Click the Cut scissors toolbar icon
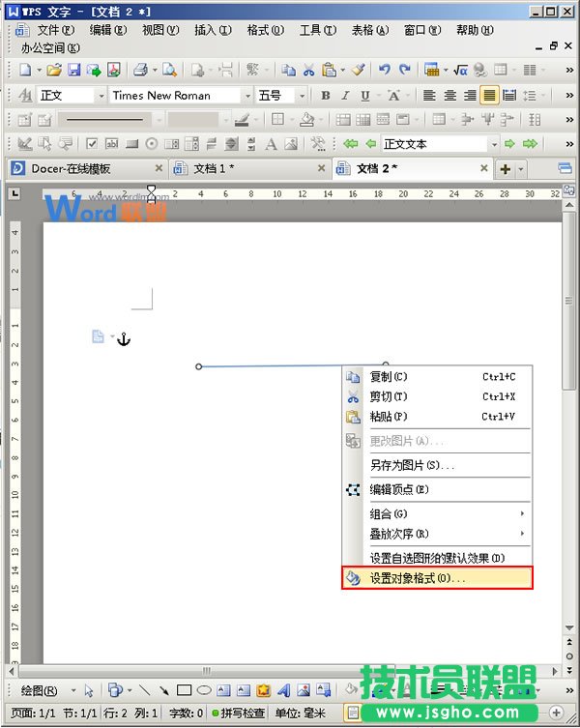Screen dimensions: 580x728 [x=308, y=71]
